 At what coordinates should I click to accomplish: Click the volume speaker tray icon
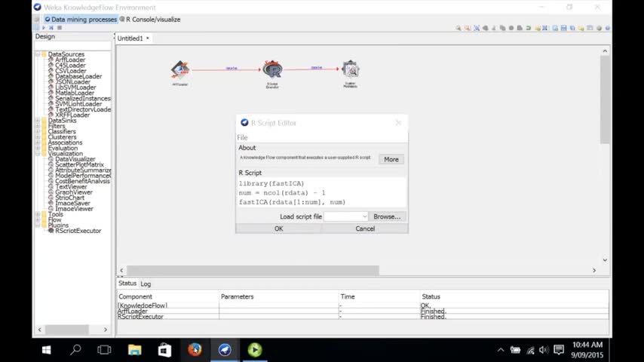coord(544,350)
